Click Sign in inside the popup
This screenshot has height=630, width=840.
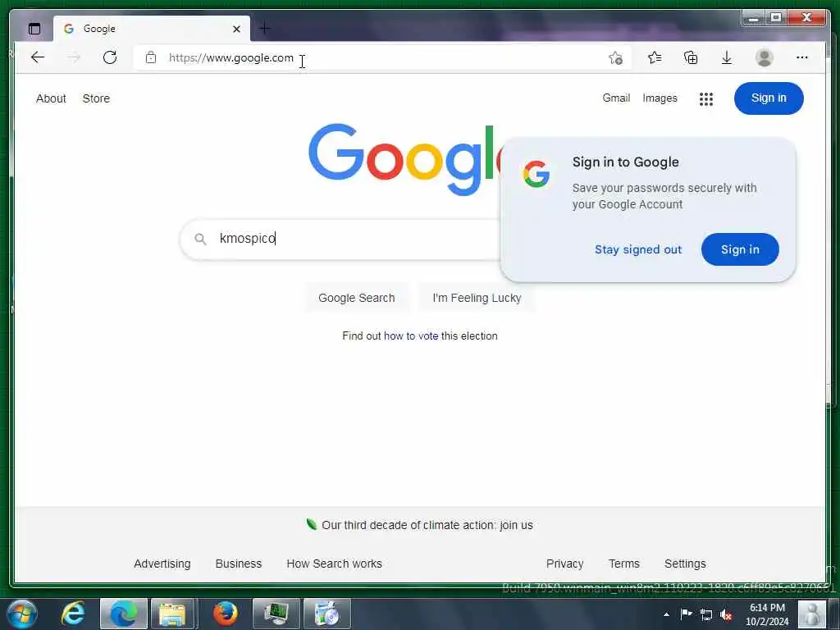click(740, 249)
